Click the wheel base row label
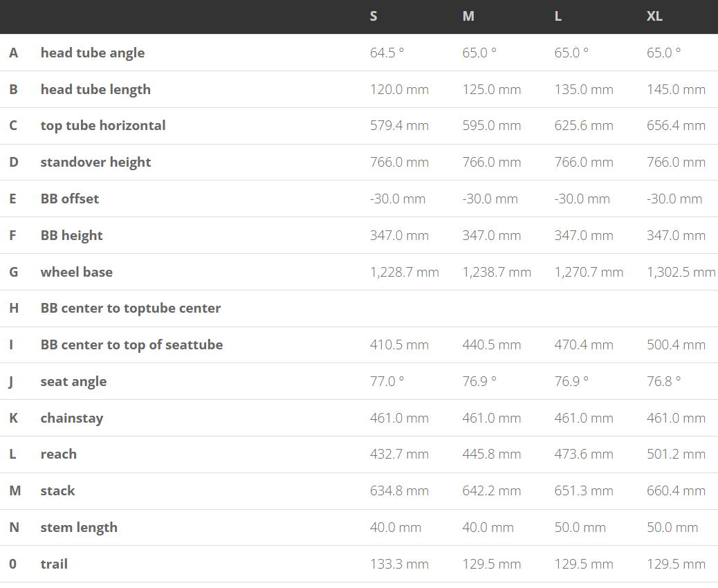Image resolution: width=718 pixels, height=588 pixels. [x=77, y=272]
